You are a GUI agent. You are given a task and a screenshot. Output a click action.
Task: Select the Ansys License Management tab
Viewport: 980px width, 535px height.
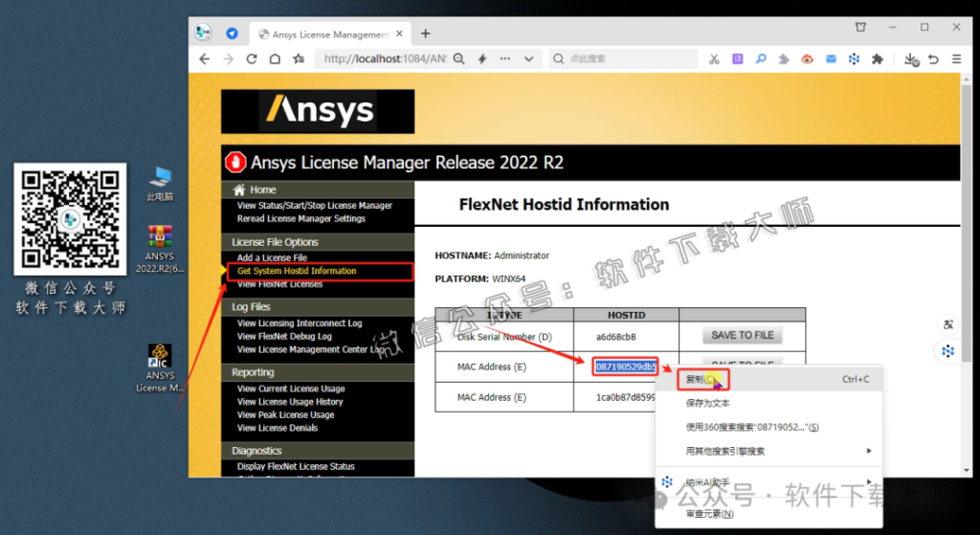330,34
